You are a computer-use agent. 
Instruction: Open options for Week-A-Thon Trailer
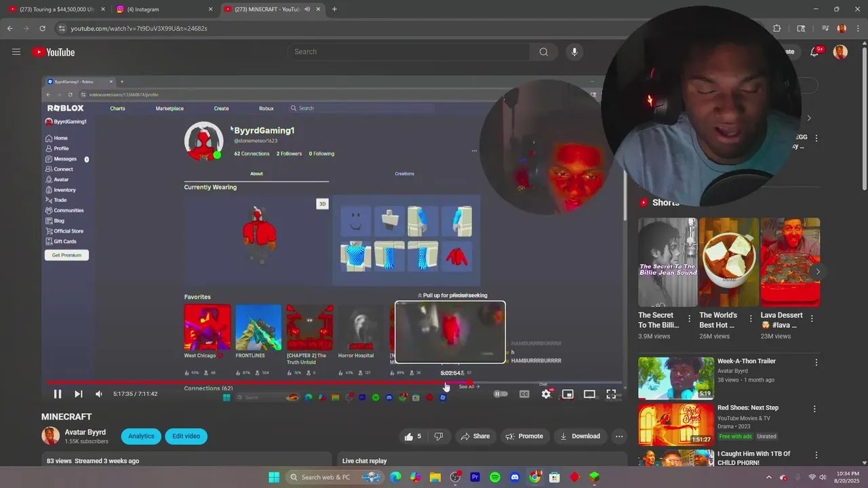[816, 363]
